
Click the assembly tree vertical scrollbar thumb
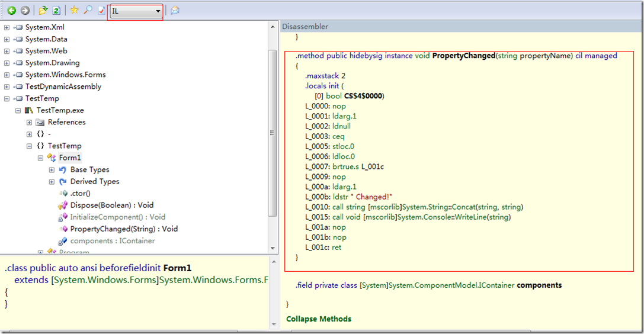pos(273,133)
